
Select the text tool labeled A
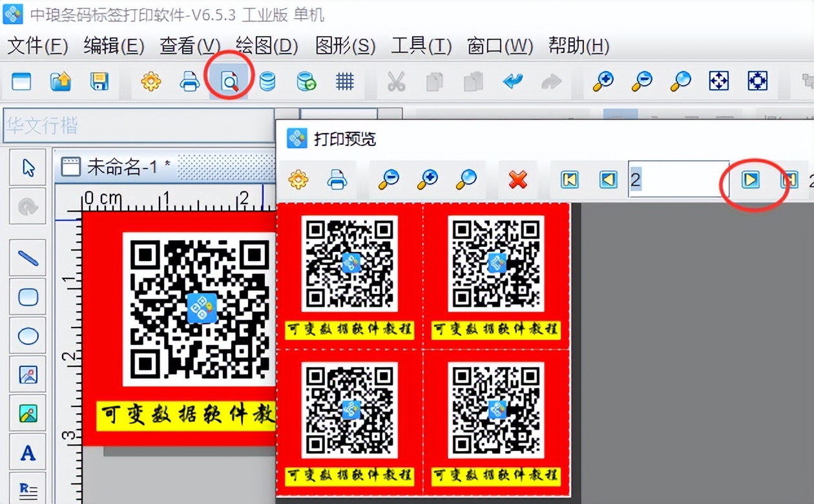[x=28, y=452]
